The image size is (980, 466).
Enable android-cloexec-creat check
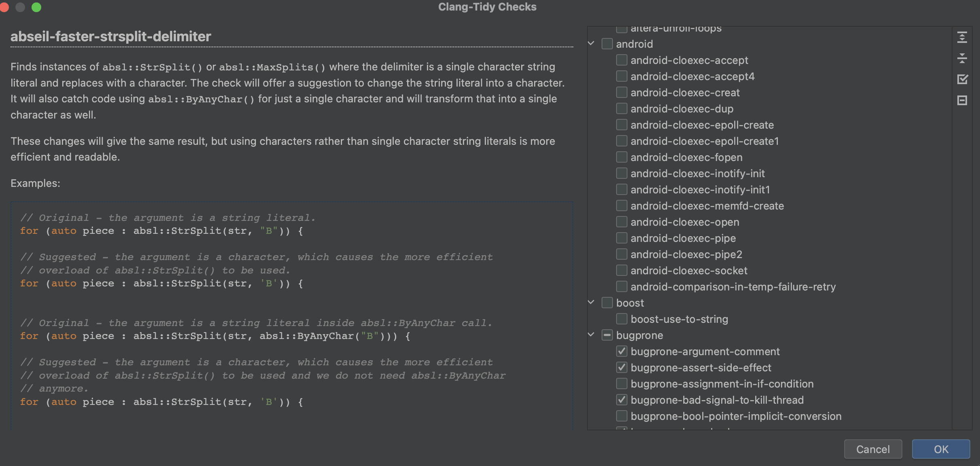point(622,92)
